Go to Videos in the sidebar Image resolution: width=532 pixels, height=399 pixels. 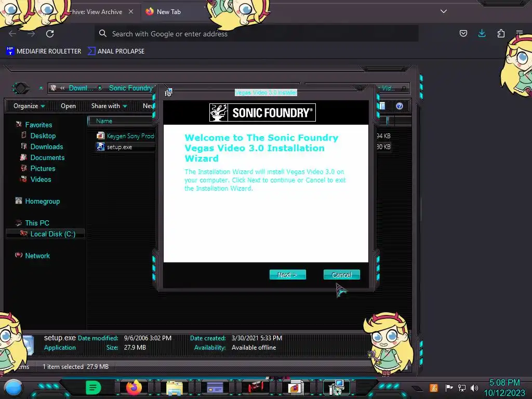41,179
